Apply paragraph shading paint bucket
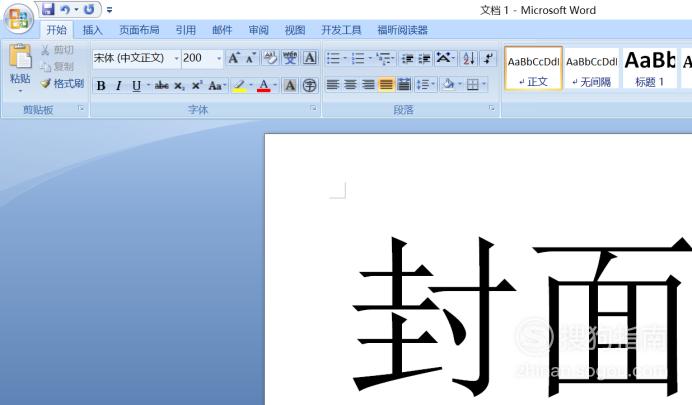This screenshot has width=692, height=405. point(449,84)
